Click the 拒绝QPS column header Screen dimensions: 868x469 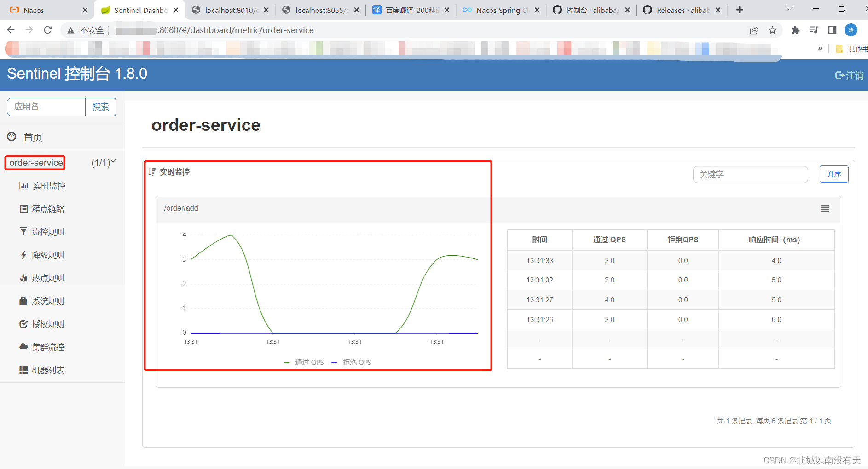[683, 240]
